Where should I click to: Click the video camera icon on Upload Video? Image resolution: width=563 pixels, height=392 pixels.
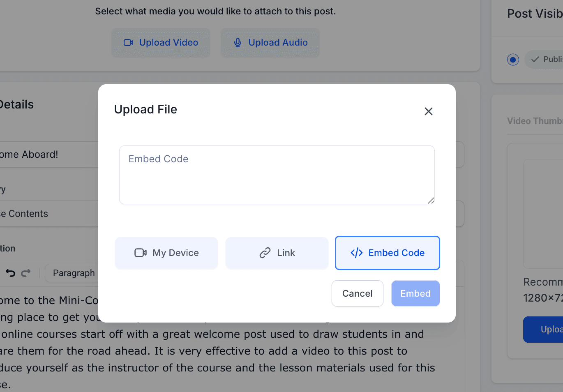(x=129, y=42)
